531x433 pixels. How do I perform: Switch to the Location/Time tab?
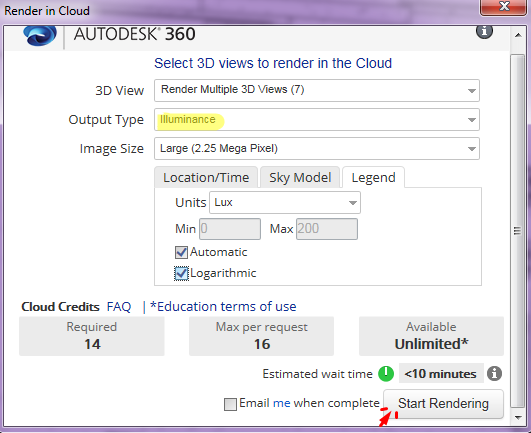click(x=206, y=177)
